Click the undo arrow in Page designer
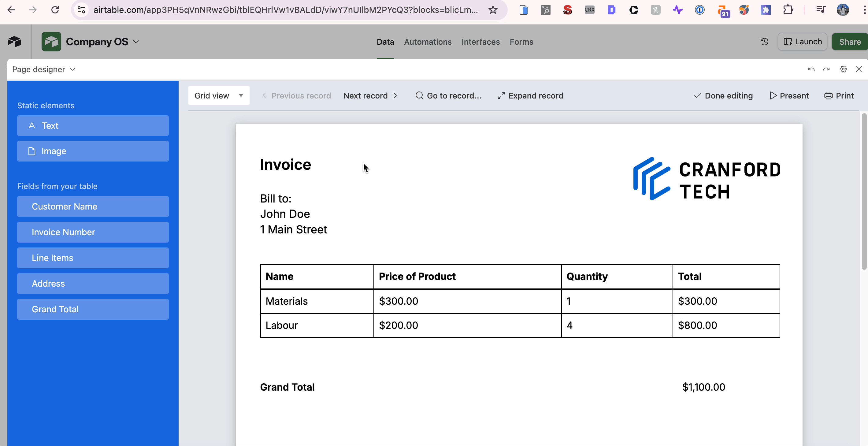This screenshot has height=446, width=868. [x=811, y=69]
